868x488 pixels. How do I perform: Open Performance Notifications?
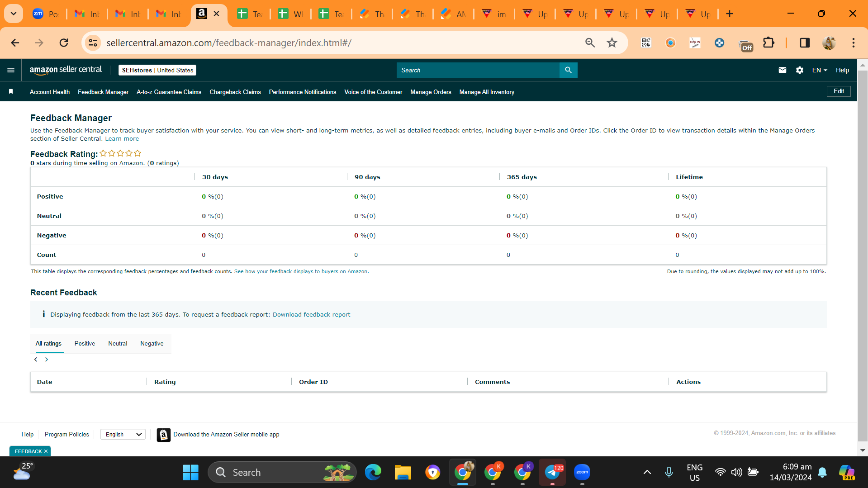pyautogui.click(x=303, y=92)
